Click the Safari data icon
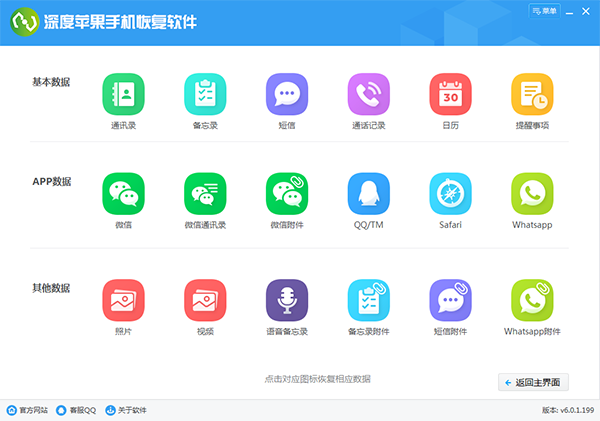Screen dimensions: 600x421 click(x=450, y=193)
